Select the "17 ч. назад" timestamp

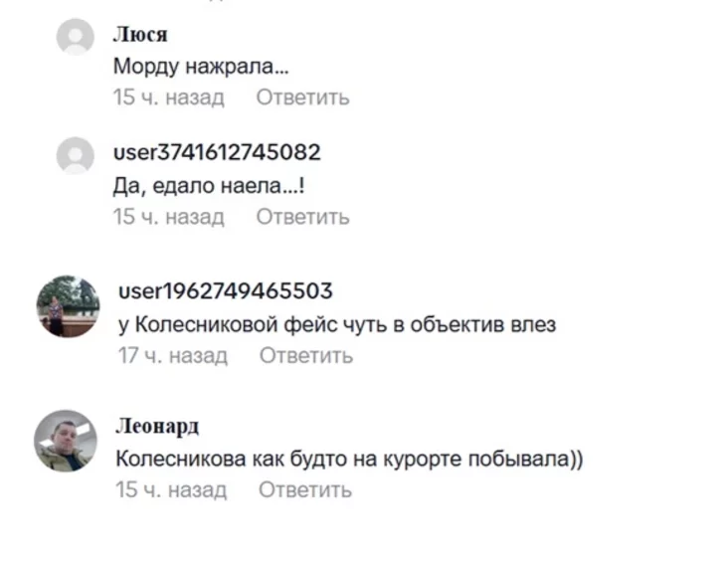pos(172,355)
